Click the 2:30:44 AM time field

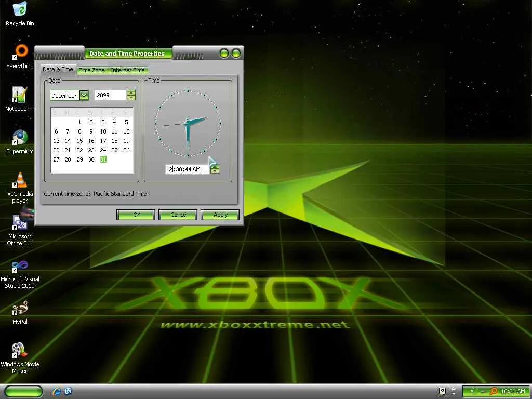[188, 169]
